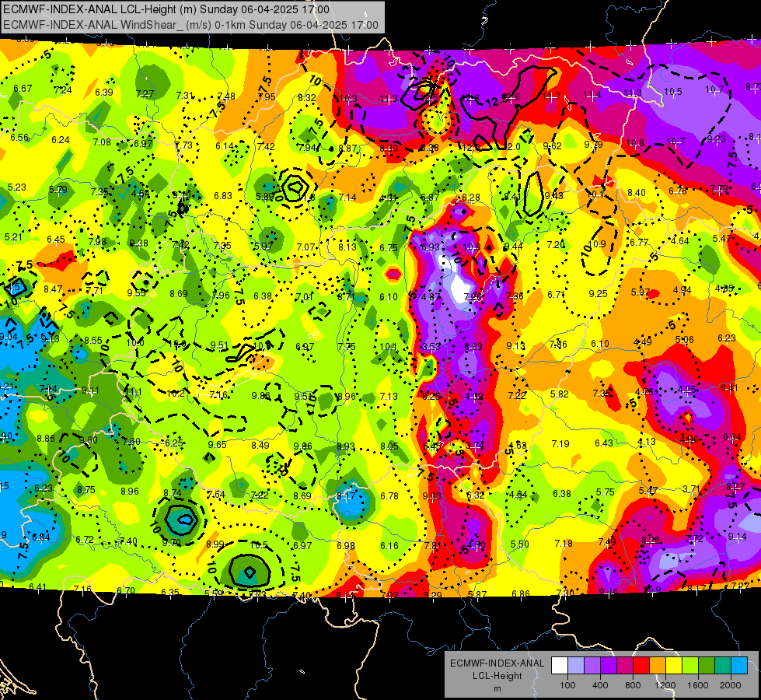Screen dimensions: 761x700
Task: Click the map value 7.07
Action: click(x=305, y=247)
